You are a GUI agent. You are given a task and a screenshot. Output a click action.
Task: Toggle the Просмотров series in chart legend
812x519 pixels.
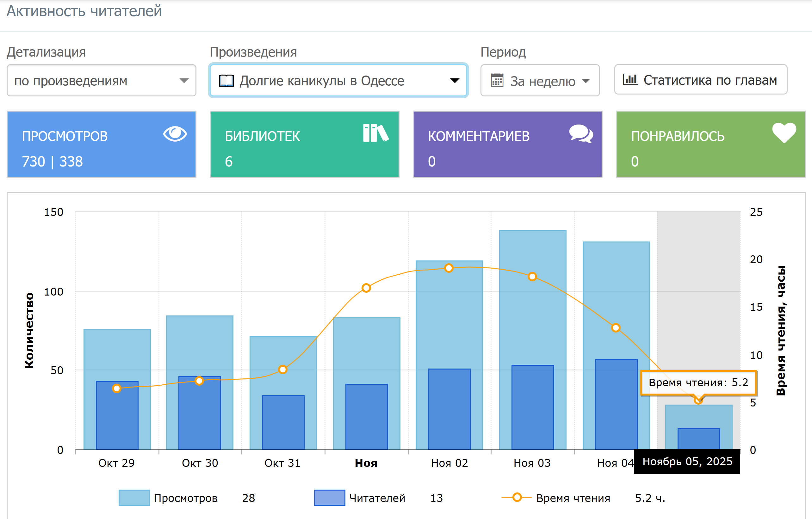185,498
